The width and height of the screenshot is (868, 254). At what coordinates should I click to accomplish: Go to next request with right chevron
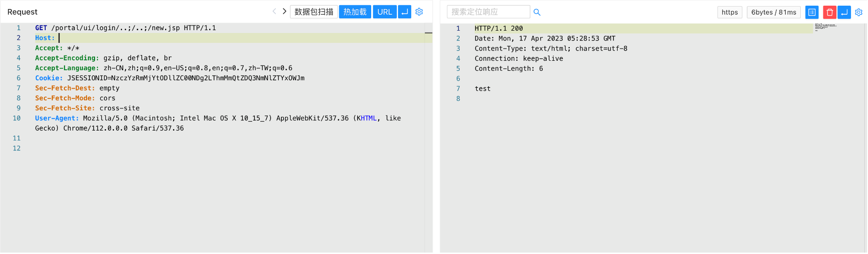tap(284, 11)
